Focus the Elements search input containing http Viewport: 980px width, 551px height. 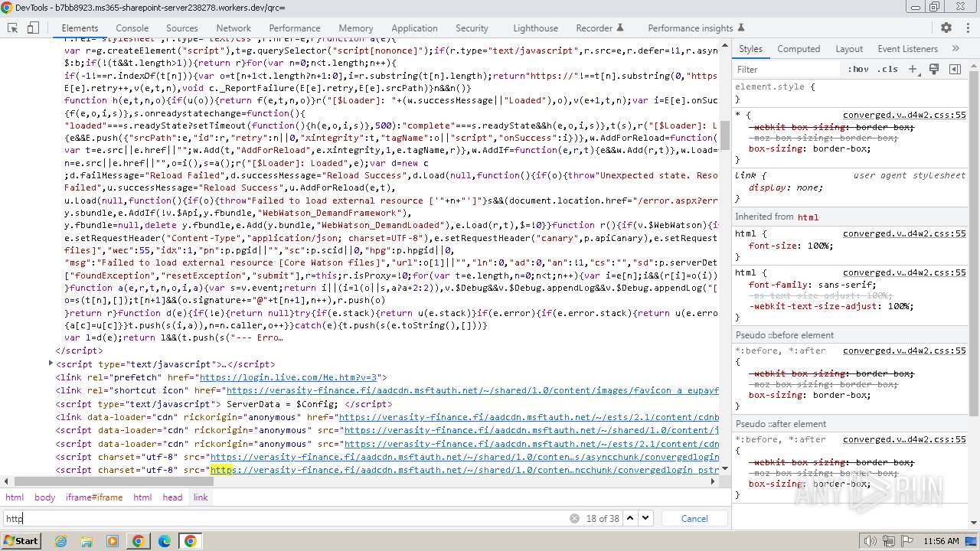pyautogui.click(x=285, y=518)
